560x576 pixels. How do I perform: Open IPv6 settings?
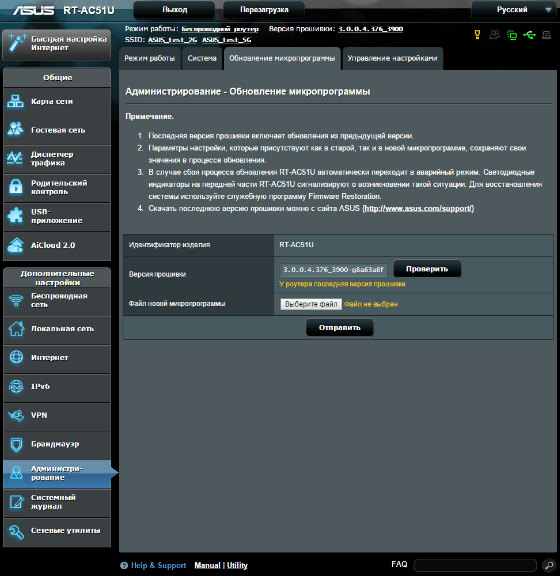[x=57, y=387]
